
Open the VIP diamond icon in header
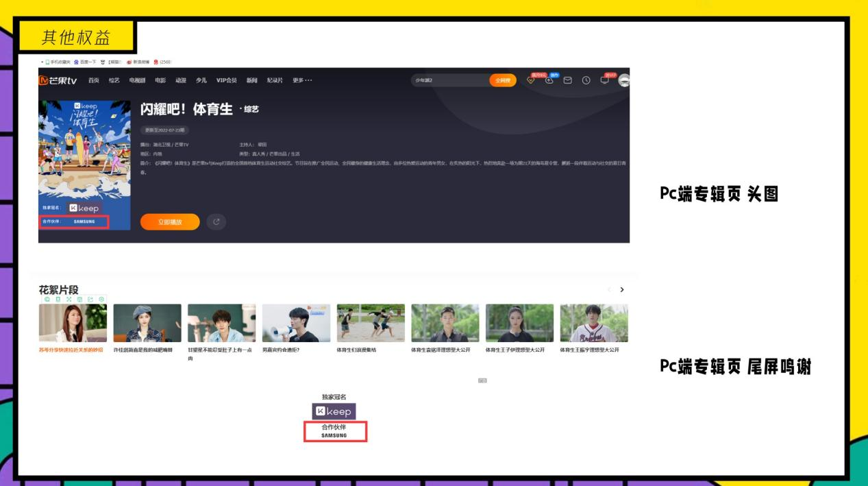[531, 80]
